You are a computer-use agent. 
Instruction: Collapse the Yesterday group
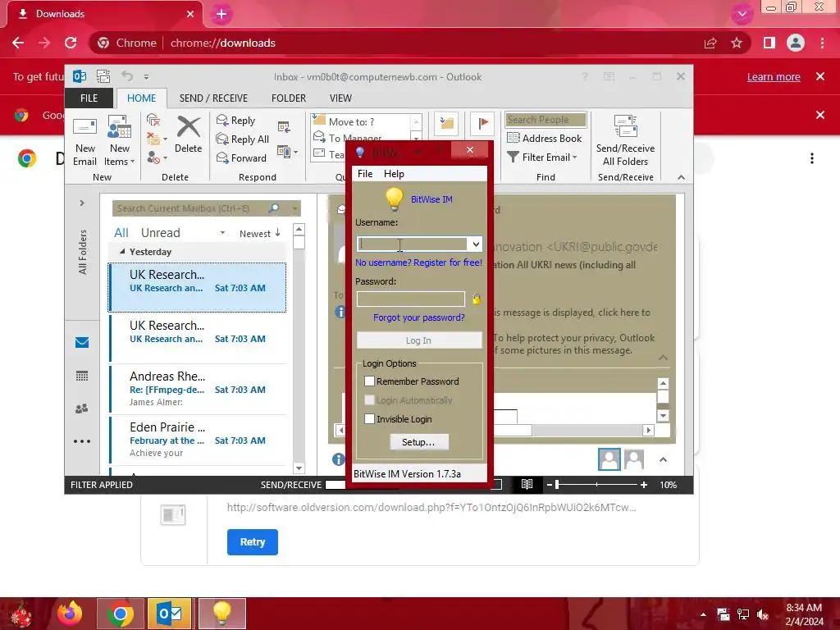(x=122, y=251)
